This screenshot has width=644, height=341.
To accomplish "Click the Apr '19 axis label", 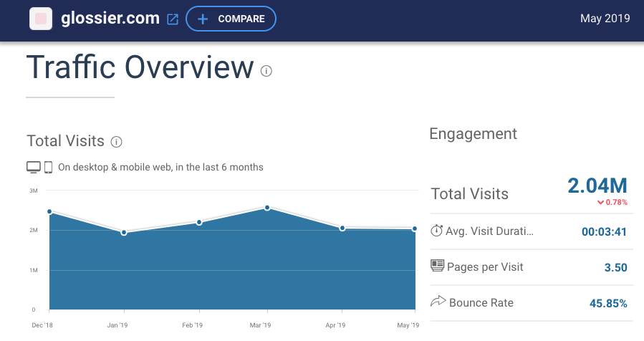I will pos(335,325).
